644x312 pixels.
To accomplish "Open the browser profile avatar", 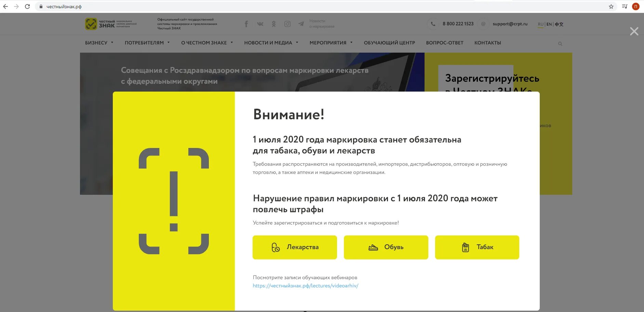I will (636, 6).
